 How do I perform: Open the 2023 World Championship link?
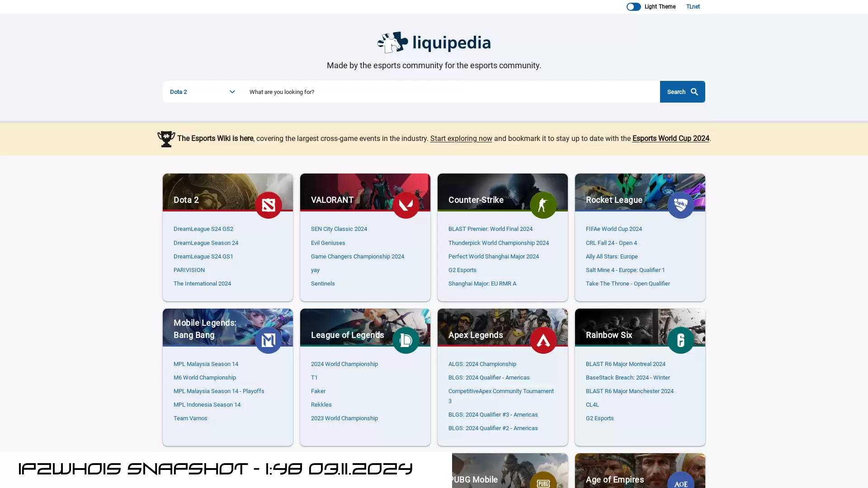click(344, 418)
